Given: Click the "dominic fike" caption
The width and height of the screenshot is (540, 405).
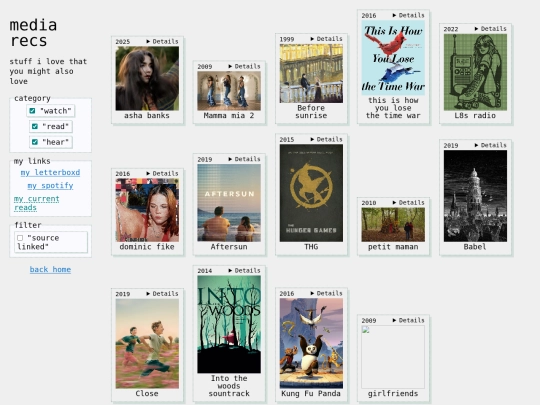Looking at the screenshot, I should point(147,247).
